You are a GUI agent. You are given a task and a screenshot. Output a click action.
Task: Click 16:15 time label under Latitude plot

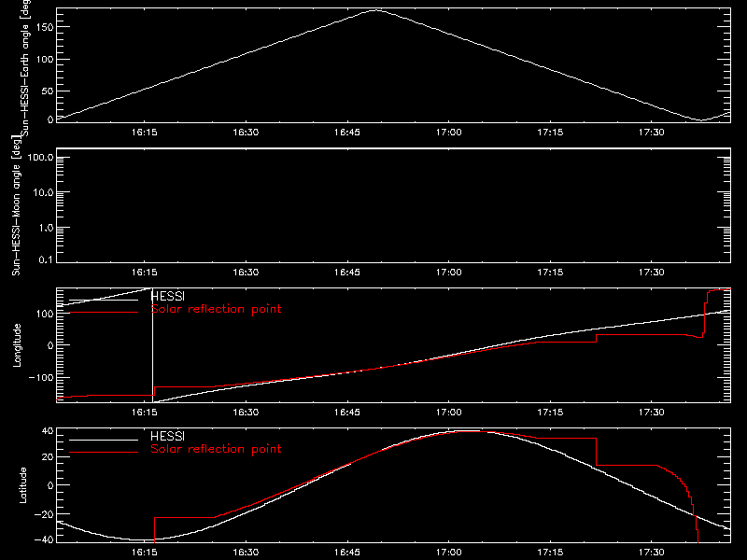click(x=145, y=553)
